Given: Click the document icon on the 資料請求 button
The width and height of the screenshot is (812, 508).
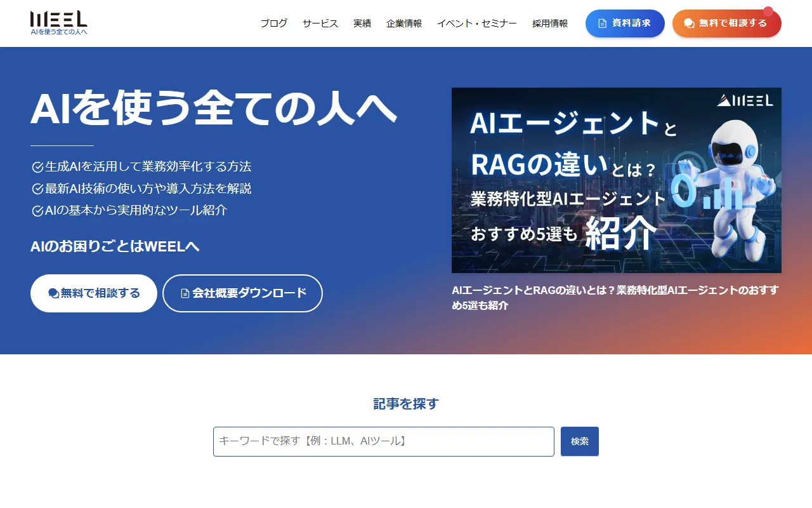Looking at the screenshot, I should (601, 23).
